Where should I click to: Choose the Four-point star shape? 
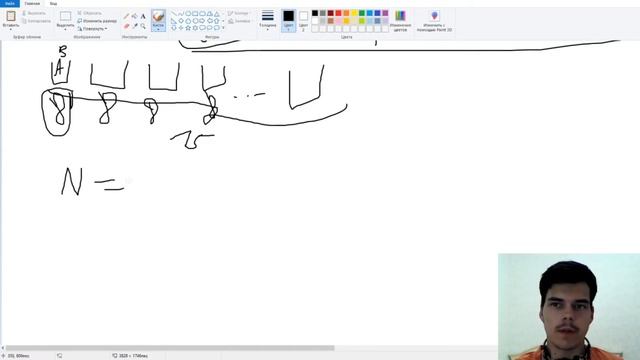(x=181, y=28)
